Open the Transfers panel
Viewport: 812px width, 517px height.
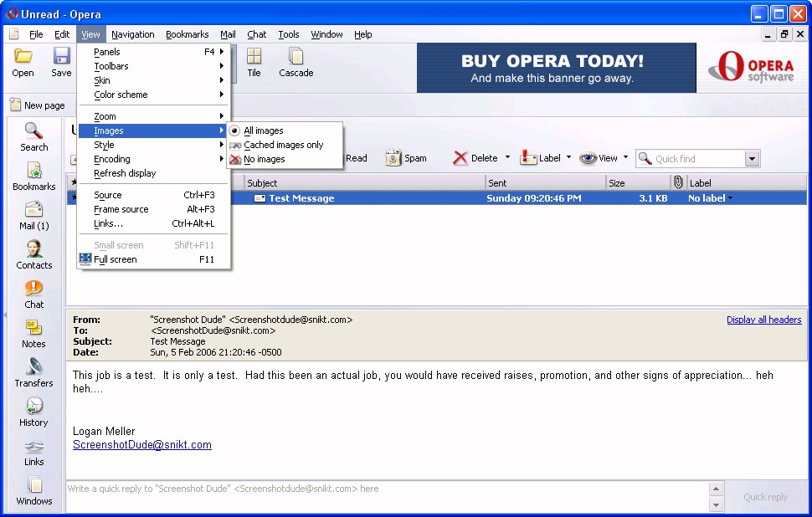pos(33,372)
